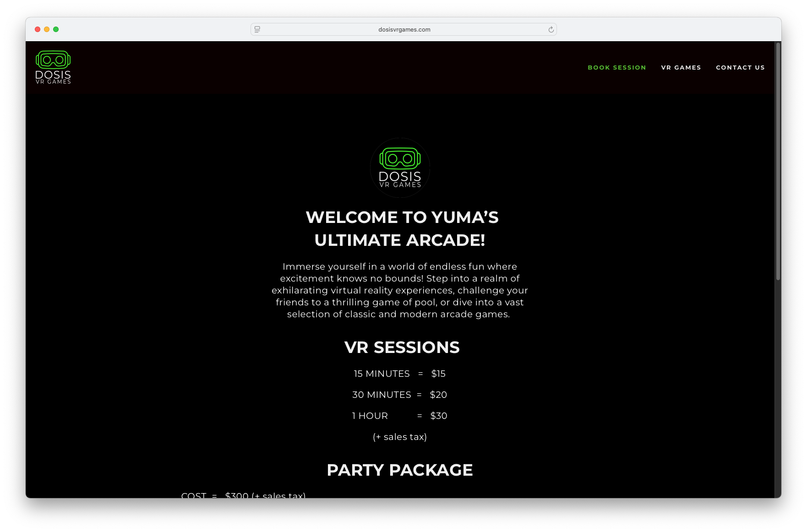This screenshot has width=807, height=532.
Task: Click the Welcome to Yuma's Ultimate Arcade heading
Action: click(x=401, y=228)
